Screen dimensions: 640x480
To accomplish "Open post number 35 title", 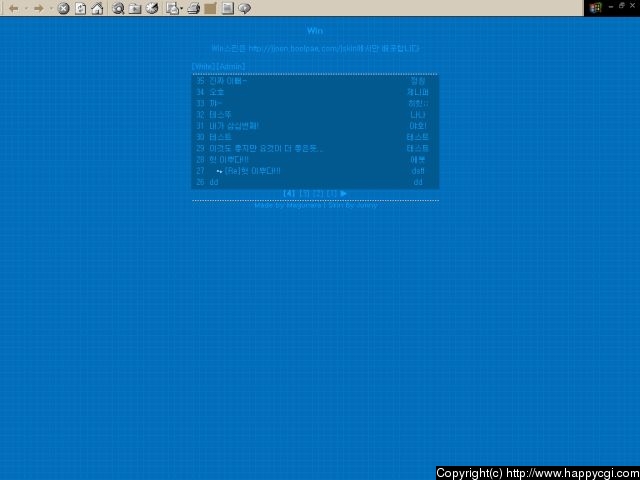I will pyautogui.click(x=228, y=81).
